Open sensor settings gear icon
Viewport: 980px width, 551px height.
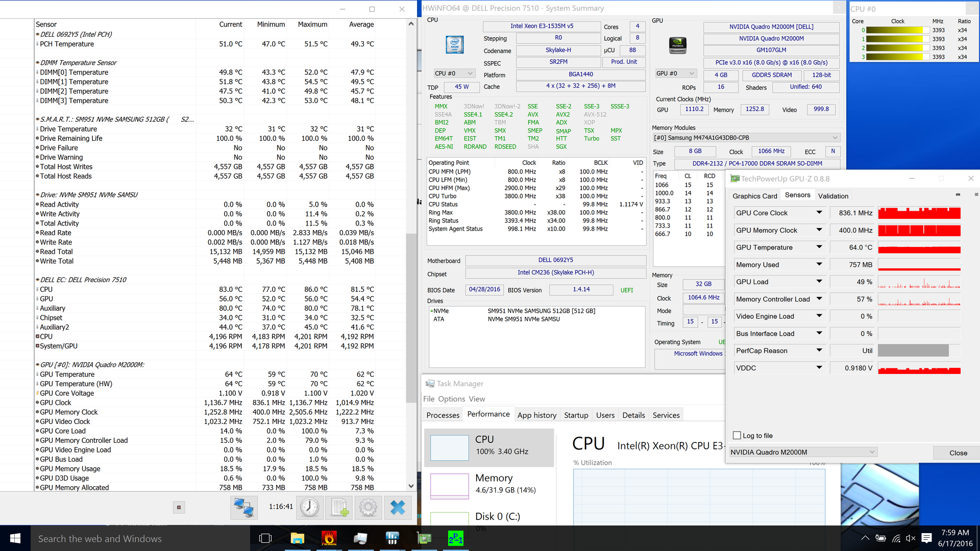tap(368, 507)
